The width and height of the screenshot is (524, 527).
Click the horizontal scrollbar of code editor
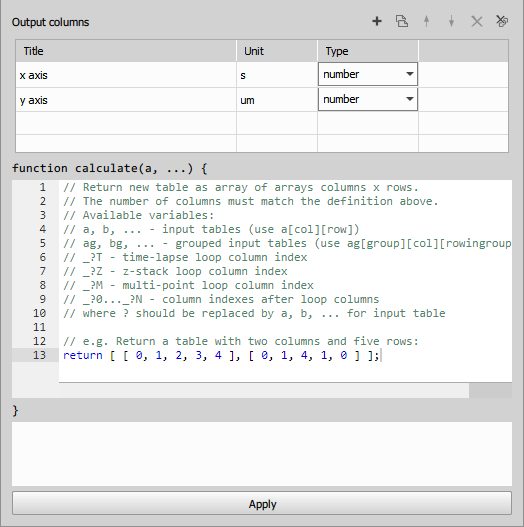pyautogui.click(x=264, y=390)
